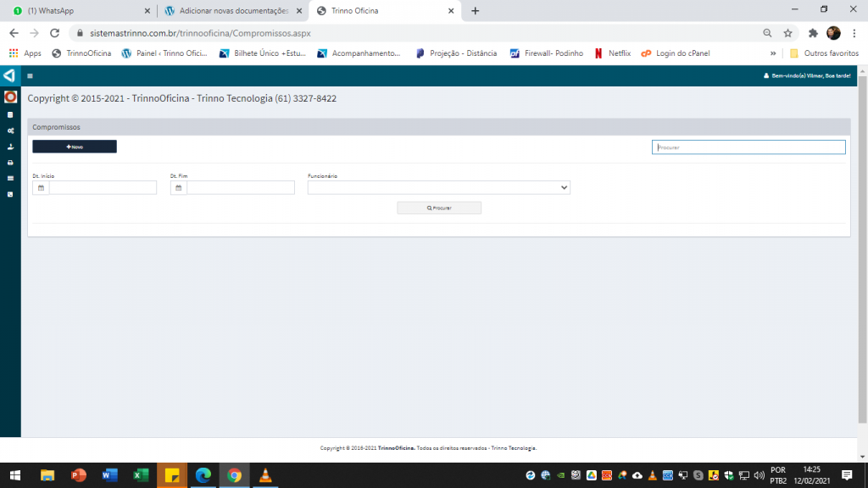Switch to Adicionar novas documentações tab
The height and width of the screenshot is (488, 868).
pyautogui.click(x=233, y=10)
